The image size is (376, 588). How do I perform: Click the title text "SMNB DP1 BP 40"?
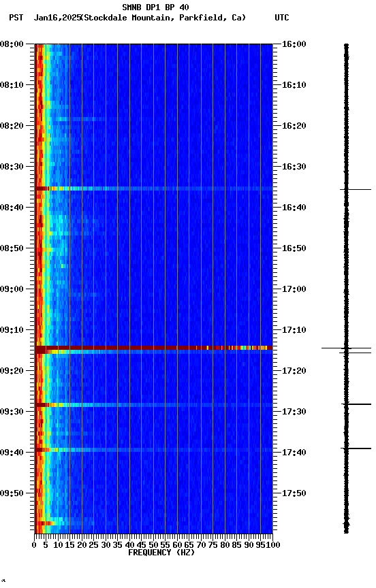click(155, 7)
